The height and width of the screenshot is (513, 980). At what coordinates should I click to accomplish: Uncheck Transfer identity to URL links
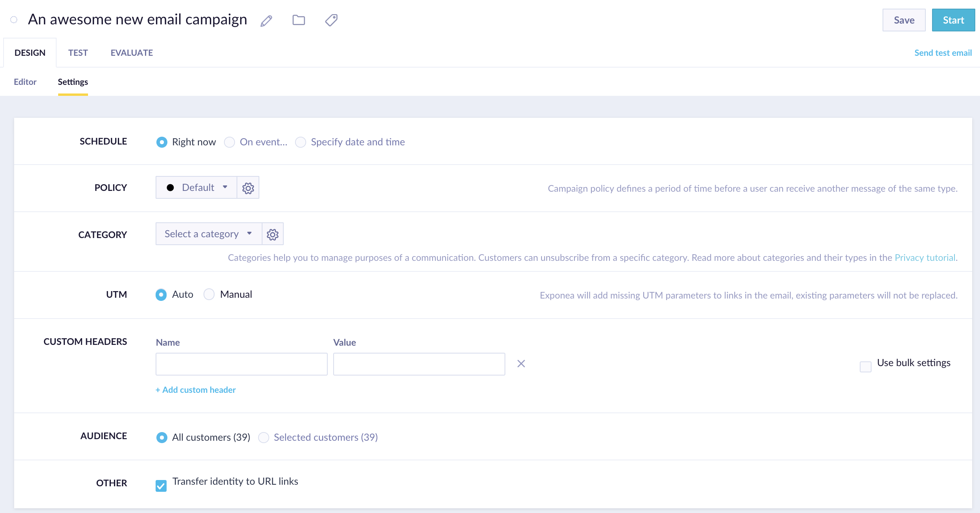click(x=161, y=486)
